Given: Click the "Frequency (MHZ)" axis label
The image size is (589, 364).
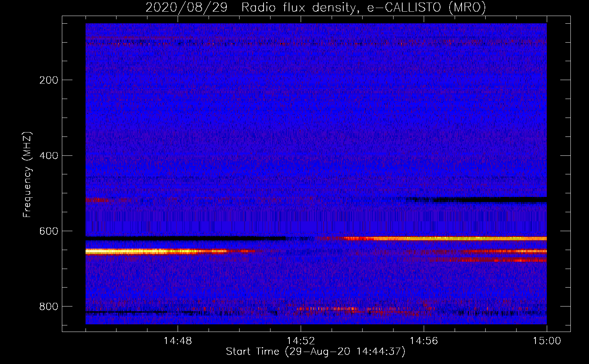Looking at the screenshot, I should 27,175.
